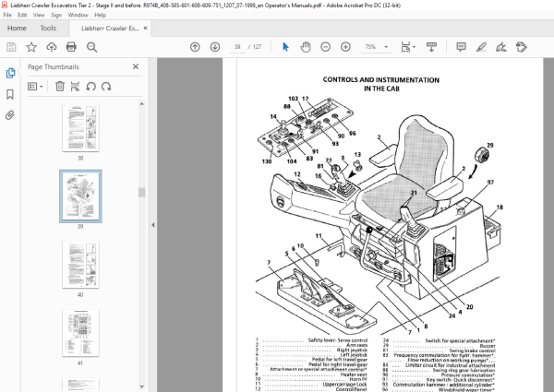554x392 pixels.
Task: Switch to the Tools tab
Action: tap(48, 28)
